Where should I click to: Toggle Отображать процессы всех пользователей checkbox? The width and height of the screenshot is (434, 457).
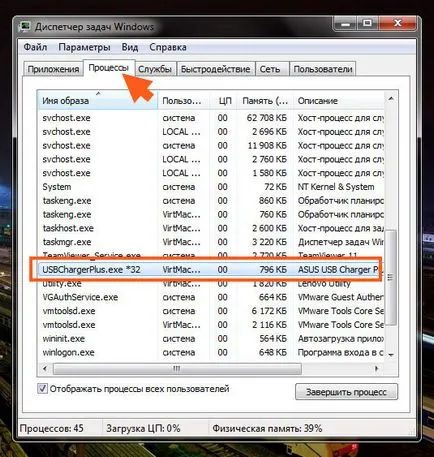click(x=42, y=389)
